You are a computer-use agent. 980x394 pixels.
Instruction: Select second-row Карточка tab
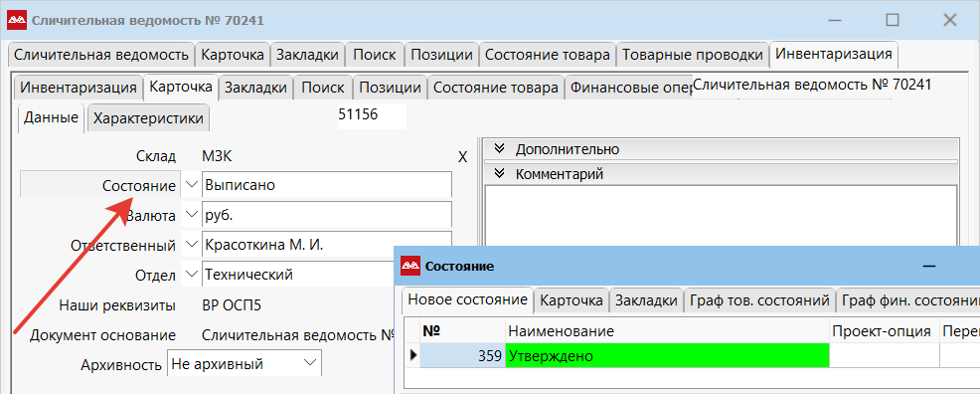click(x=181, y=87)
